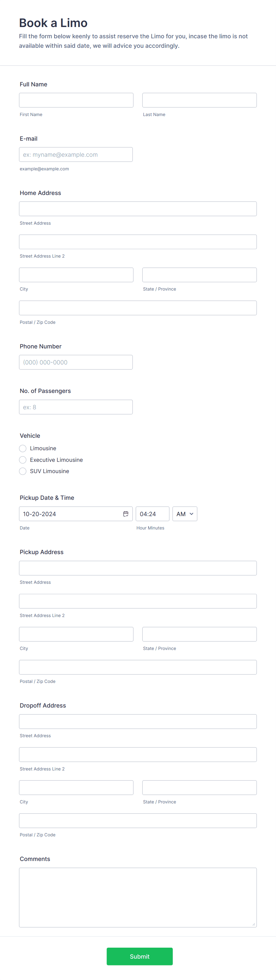Image resolution: width=276 pixels, height=980 pixels.
Task: Click the Home Address Street Address field
Action: tap(138, 208)
